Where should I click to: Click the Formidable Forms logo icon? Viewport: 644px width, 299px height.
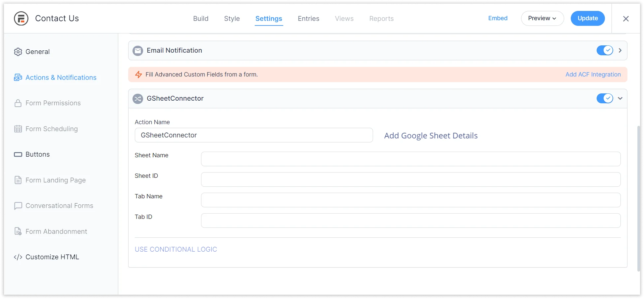[x=21, y=19]
